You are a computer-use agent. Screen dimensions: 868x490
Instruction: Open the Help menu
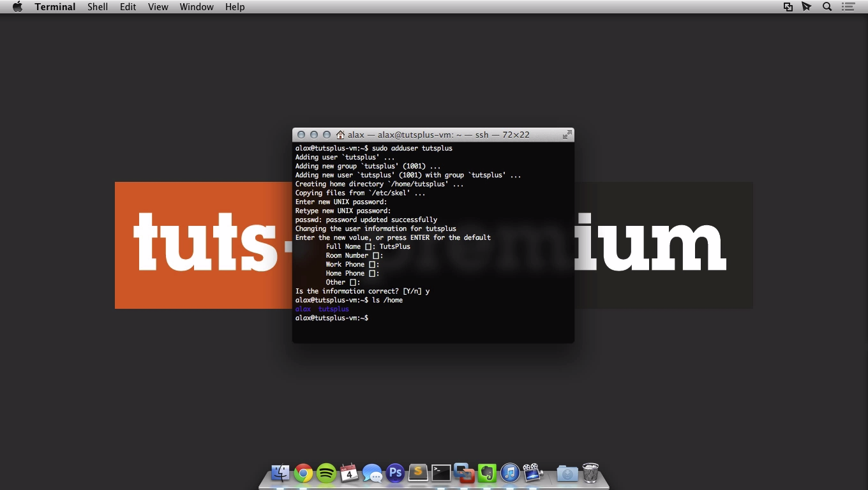235,7
